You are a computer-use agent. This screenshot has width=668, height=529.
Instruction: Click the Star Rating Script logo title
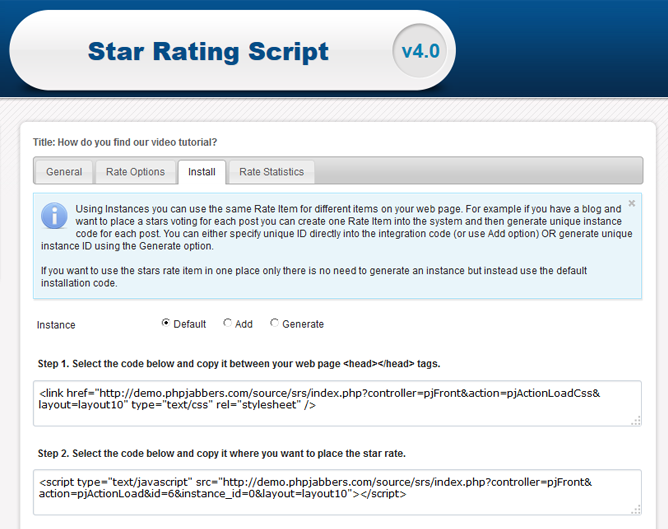pyautogui.click(x=208, y=52)
